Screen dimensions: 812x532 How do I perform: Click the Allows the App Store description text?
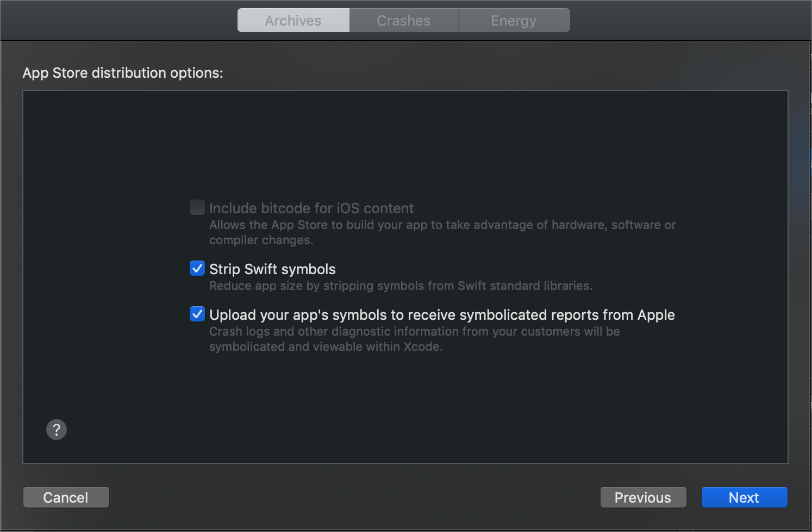pos(442,225)
